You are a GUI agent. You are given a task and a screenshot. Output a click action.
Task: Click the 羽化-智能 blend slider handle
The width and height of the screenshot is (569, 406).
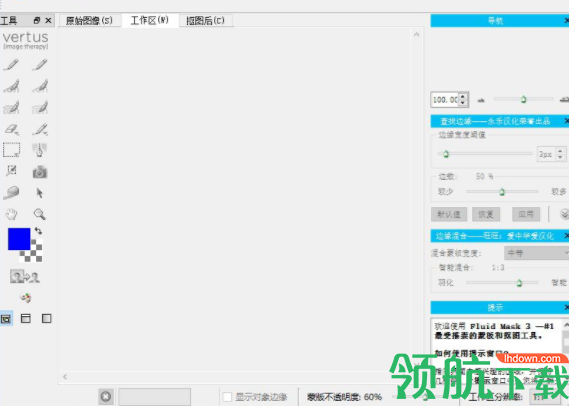(519, 283)
